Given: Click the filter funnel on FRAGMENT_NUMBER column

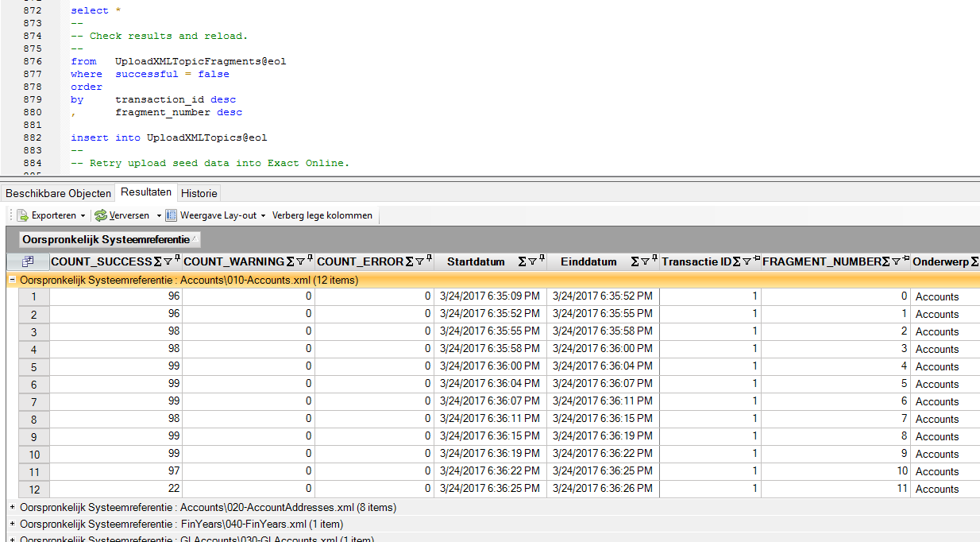Looking at the screenshot, I should 897,261.
